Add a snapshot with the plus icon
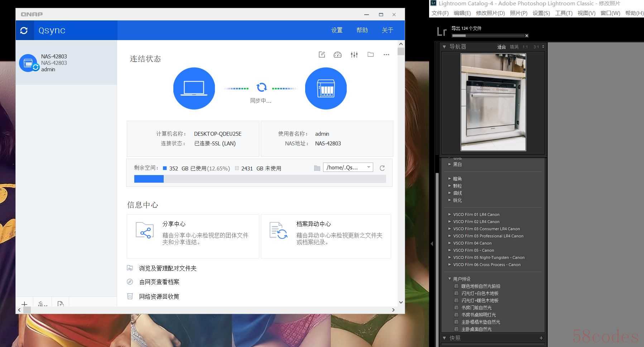644x347 pixels. click(x=541, y=338)
